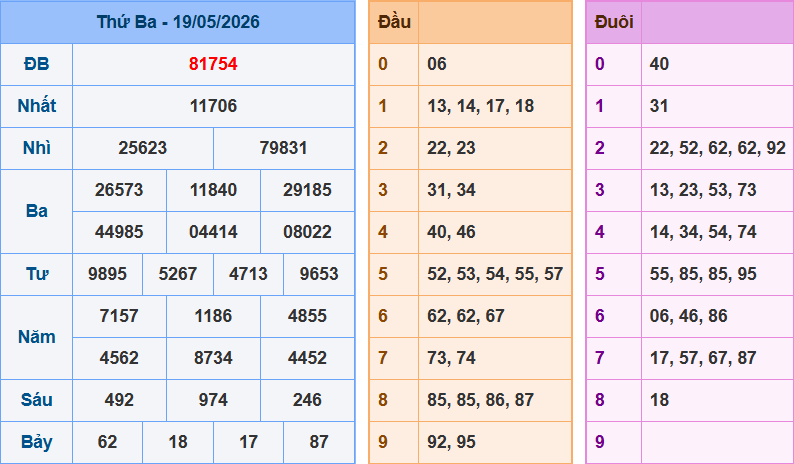Click Bảy prize number 62

[107, 442]
